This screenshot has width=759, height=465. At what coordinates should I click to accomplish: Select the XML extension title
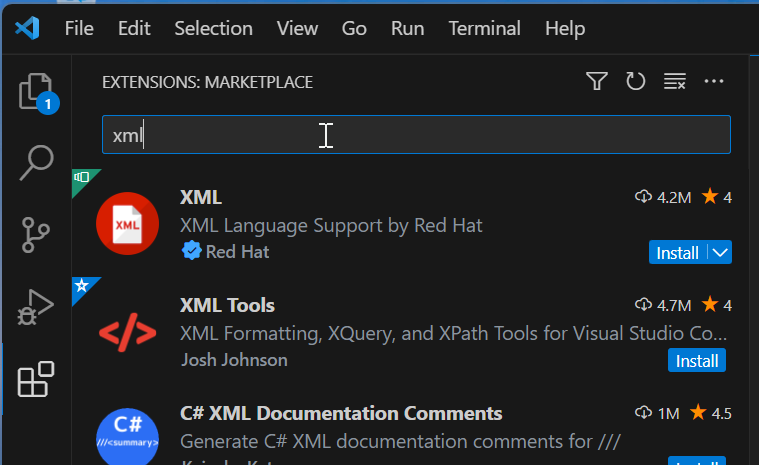coord(201,197)
